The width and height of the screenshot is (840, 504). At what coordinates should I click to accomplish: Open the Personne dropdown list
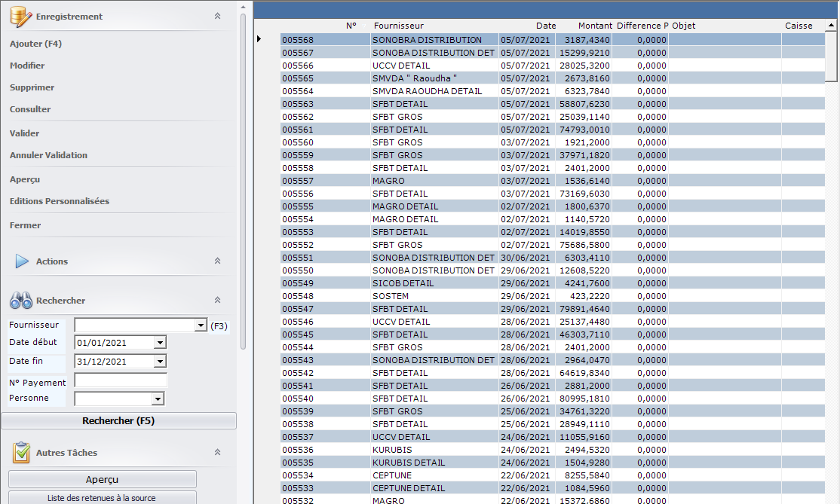pos(158,399)
